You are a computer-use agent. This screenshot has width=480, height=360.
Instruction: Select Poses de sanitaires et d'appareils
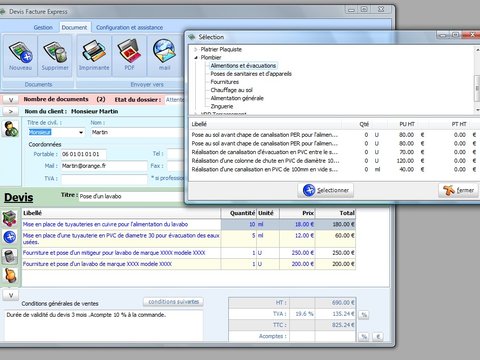tap(251, 74)
